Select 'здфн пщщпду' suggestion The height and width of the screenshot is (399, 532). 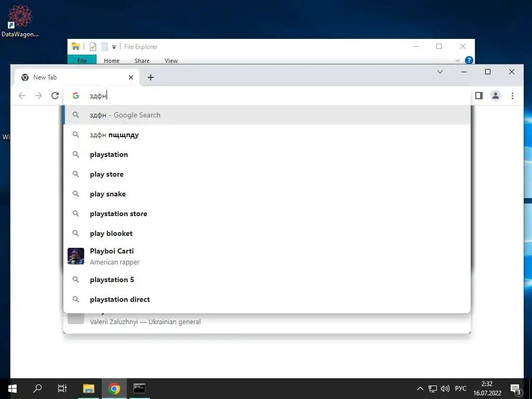click(267, 135)
